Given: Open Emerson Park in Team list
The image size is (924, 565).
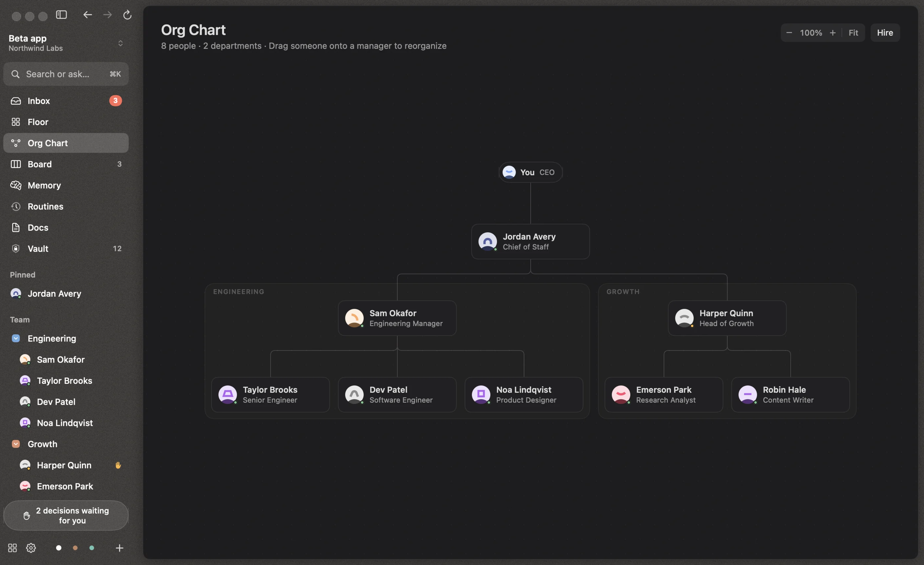Looking at the screenshot, I should pos(66,486).
